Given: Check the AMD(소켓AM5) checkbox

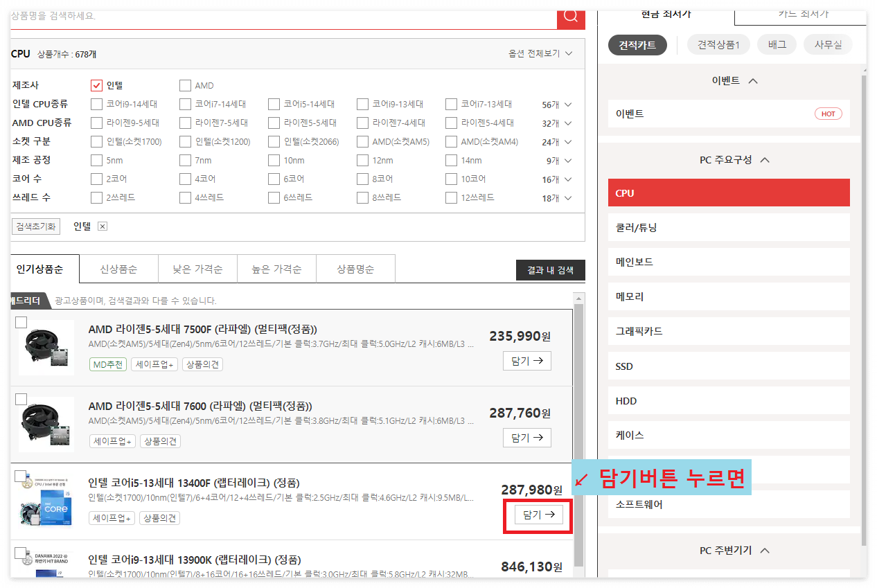Looking at the screenshot, I should [x=362, y=142].
